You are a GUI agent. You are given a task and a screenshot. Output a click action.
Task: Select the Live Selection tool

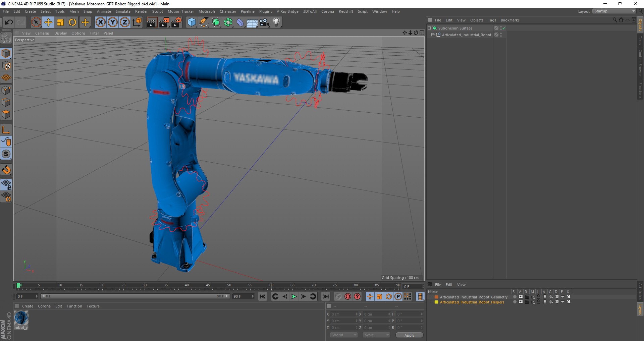[x=36, y=22]
